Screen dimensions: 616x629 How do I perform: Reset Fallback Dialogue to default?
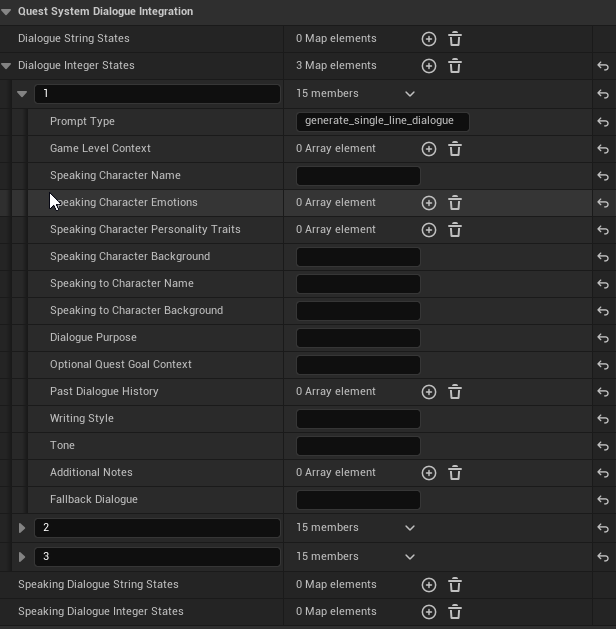pyautogui.click(x=603, y=500)
